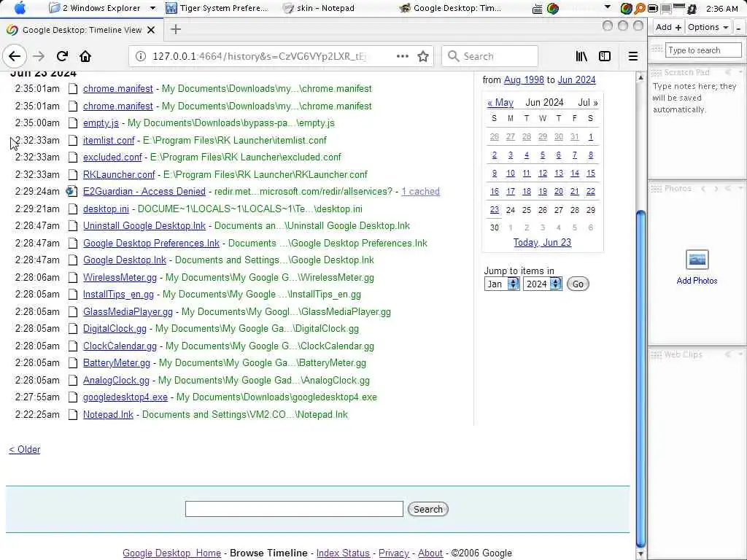Open the Add Photos link text
This screenshot has width=747, height=560.
coord(697,281)
